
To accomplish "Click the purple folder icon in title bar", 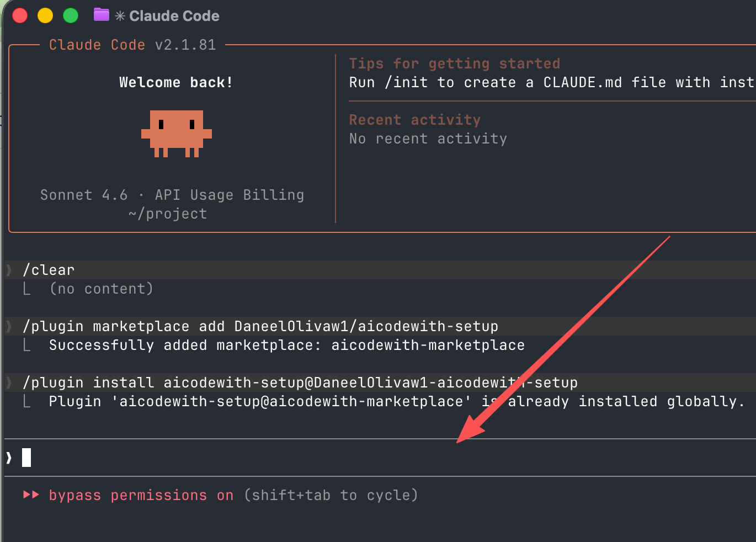I will [101, 15].
